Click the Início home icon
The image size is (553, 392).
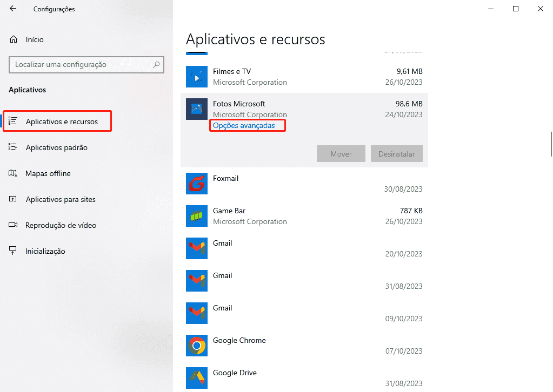[14, 39]
